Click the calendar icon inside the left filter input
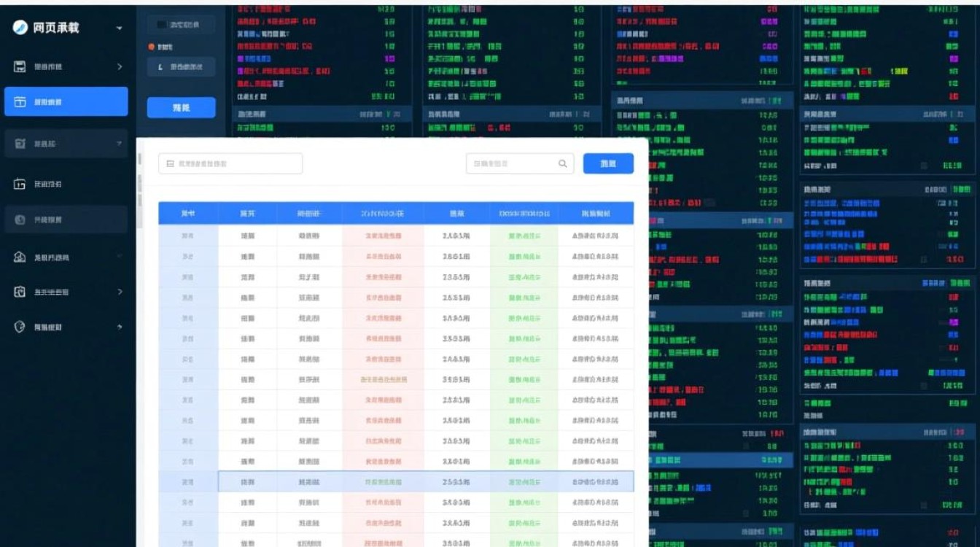 tap(171, 164)
